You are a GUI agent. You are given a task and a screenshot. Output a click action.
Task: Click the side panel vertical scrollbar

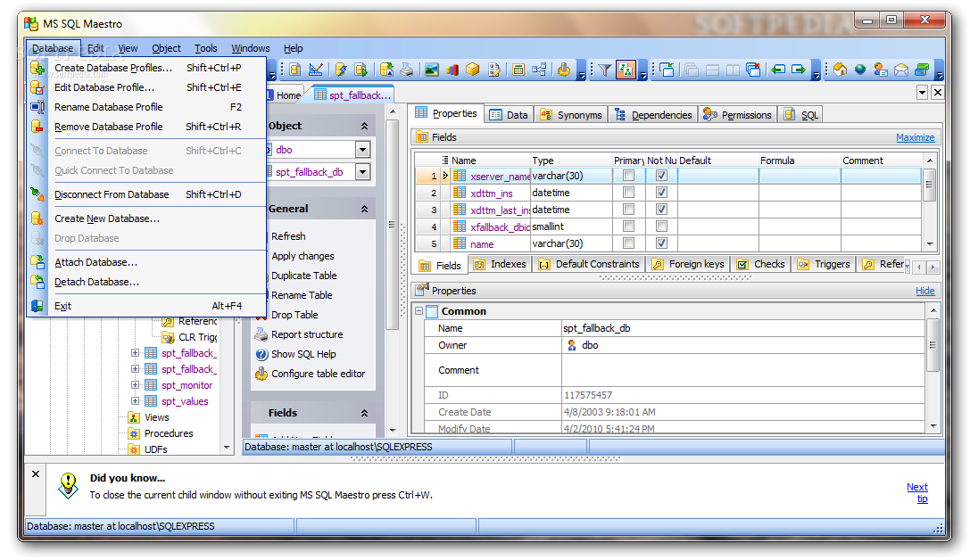click(x=393, y=269)
